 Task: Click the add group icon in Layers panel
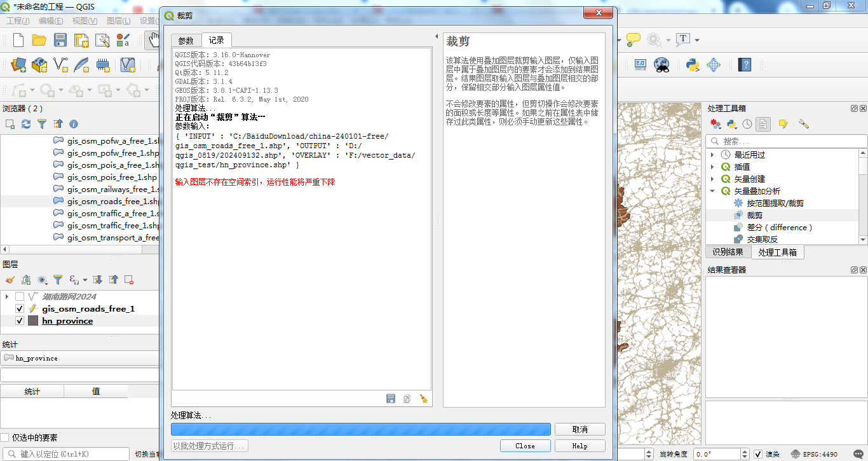pyautogui.click(x=26, y=280)
